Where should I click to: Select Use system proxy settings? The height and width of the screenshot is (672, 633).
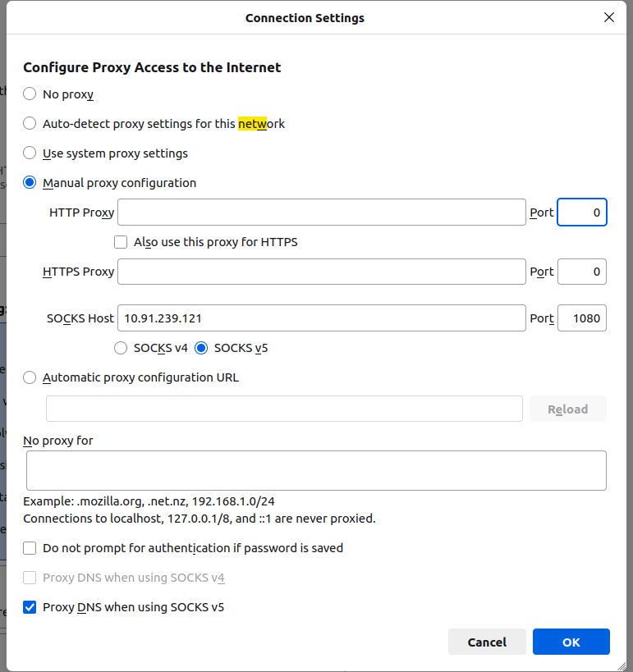(30, 153)
